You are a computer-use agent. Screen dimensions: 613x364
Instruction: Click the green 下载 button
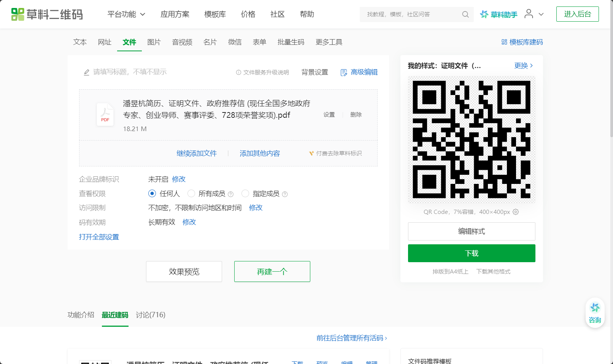pyautogui.click(x=472, y=253)
